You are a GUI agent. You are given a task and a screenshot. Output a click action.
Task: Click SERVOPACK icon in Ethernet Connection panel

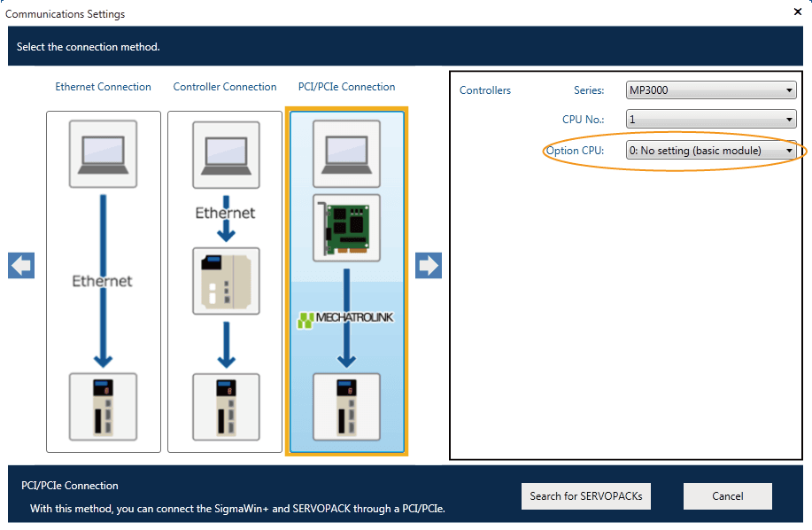103,407
